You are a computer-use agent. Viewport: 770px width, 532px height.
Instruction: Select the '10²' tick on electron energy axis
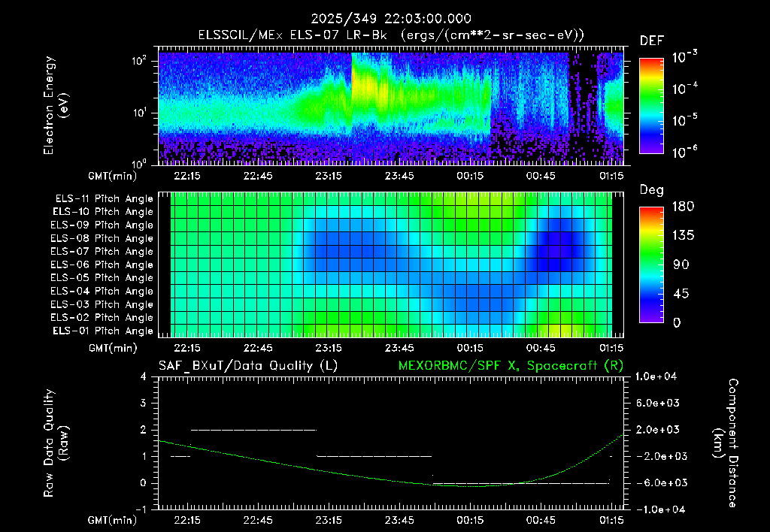(139, 62)
